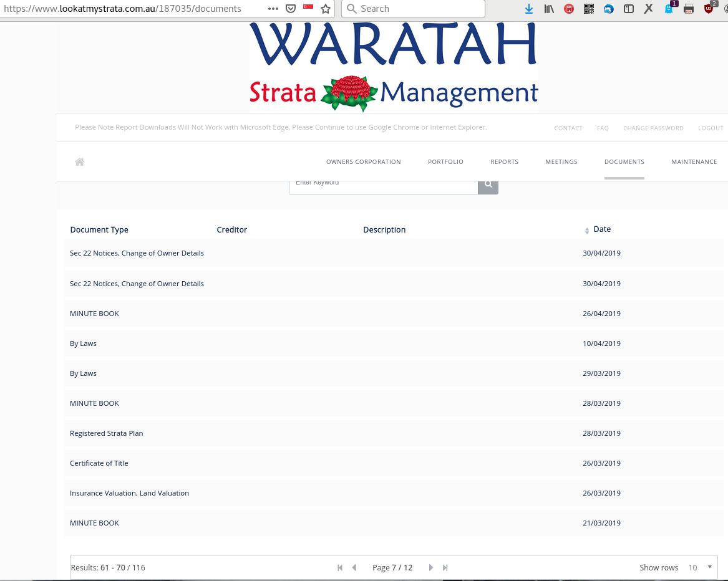The image size is (728, 581).
Task: Open MINUTE BOOK dated 28/03/2019
Action: (394, 404)
